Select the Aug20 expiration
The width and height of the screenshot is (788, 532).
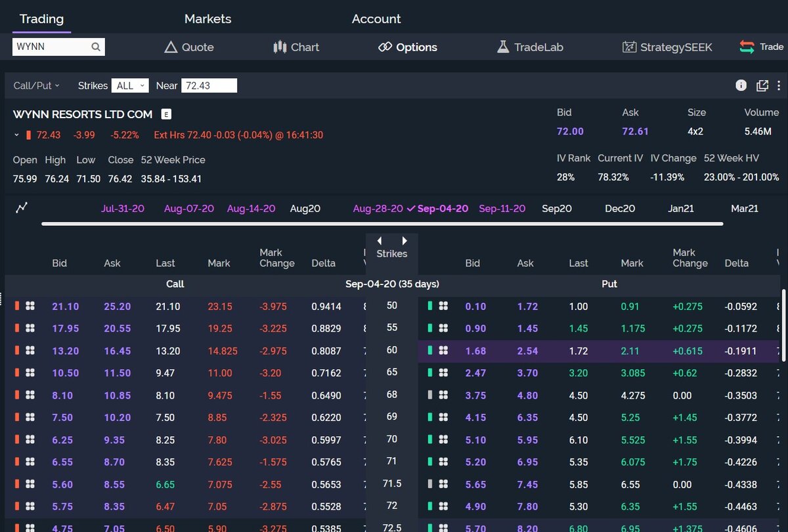[305, 208]
